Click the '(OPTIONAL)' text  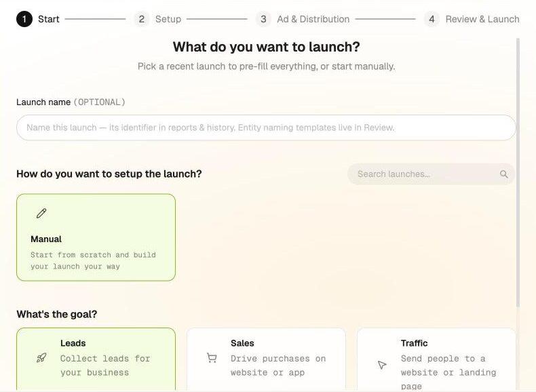pyautogui.click(x=100, y=102)
